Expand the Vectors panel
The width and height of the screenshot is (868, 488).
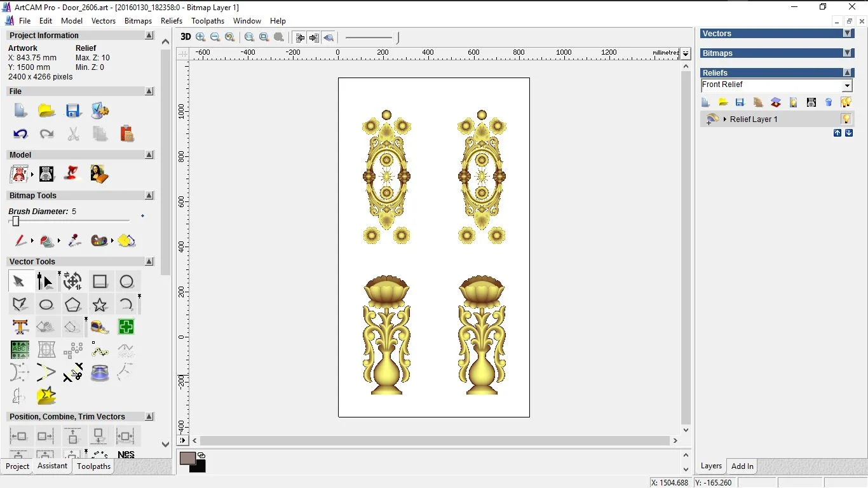(x=847, y=34)
